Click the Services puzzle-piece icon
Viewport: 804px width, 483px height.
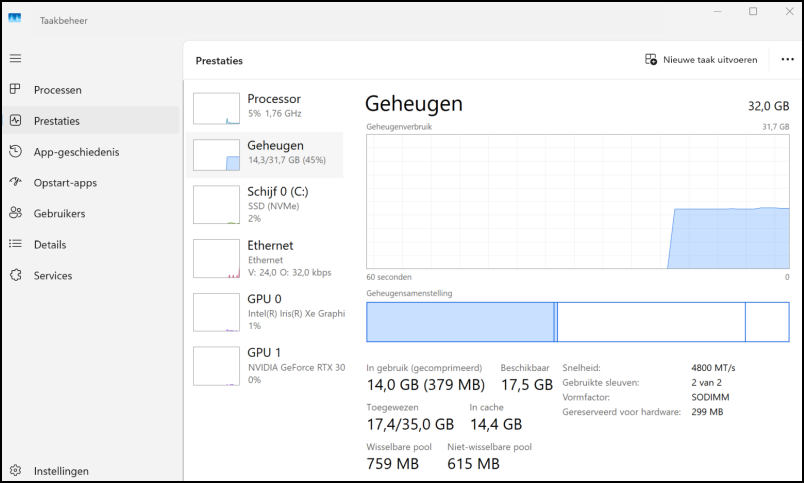tap(15, 275)
